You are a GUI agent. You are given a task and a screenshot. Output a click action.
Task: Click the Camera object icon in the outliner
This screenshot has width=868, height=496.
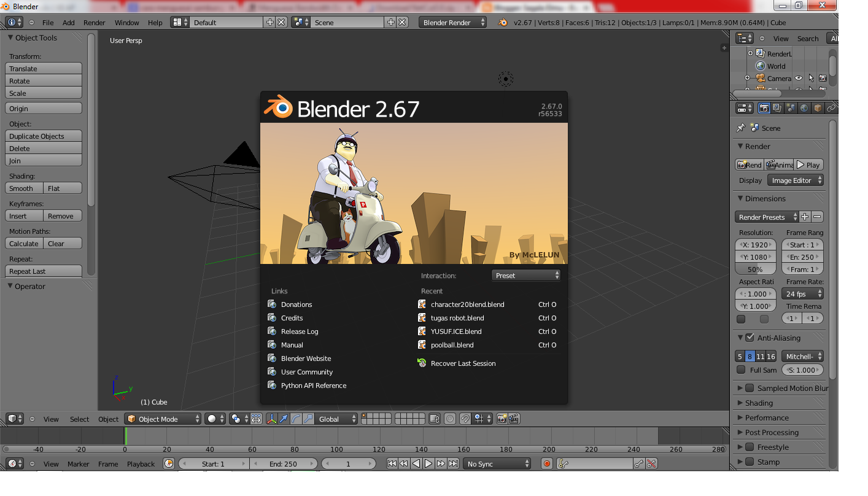pos(761,78)
